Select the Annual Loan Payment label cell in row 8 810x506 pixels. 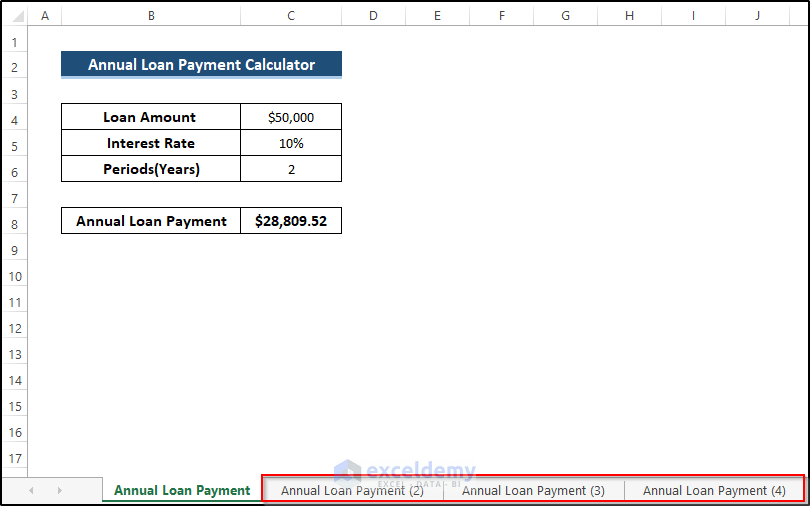click(x=151, y=221)
